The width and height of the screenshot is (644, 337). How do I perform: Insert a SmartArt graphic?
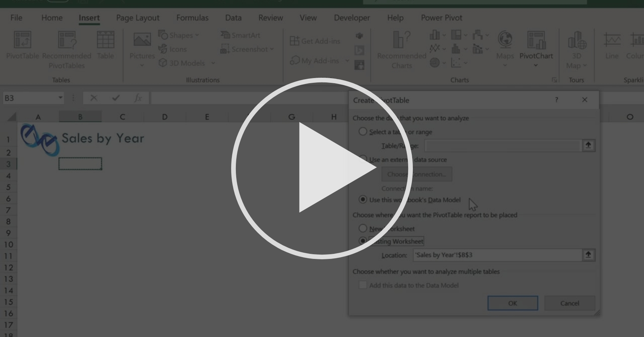(x=241, y=35)
